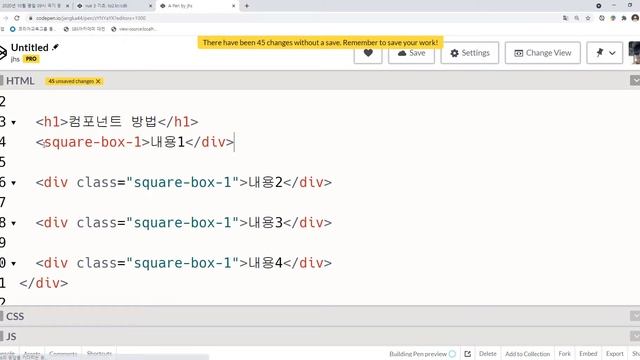The height and width of the screenshot is (360, 640).
Task: Click the 내용3 text in the code
Action: click(265, 222)
